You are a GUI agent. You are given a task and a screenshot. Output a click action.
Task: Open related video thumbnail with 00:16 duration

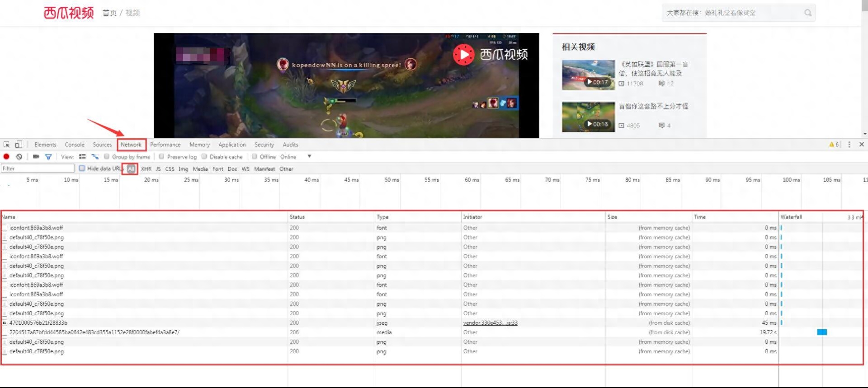[x=588, y=117]
